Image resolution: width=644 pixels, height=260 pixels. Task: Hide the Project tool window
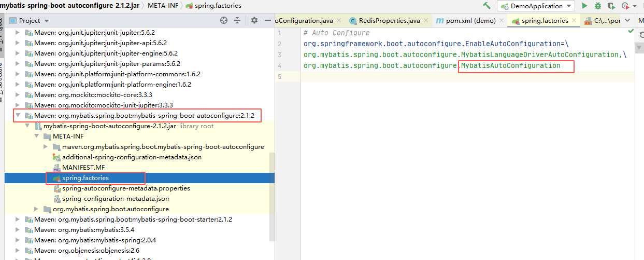pyautogui.click(x=267, y=20)
